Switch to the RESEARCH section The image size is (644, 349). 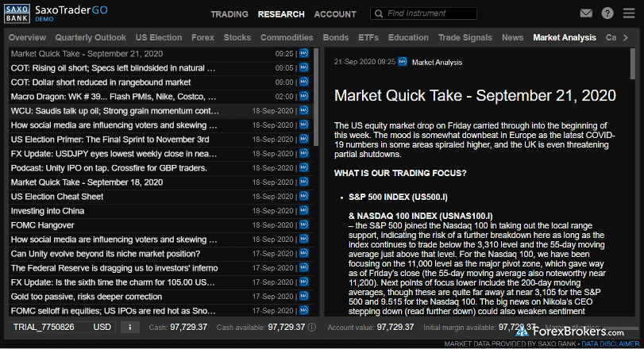click(281, 14)
